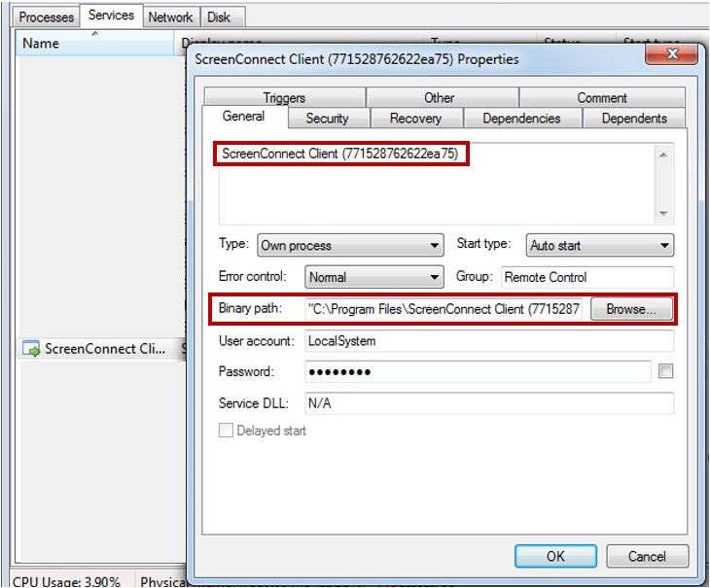Expand the Start type dropdown showing Auto start
The height and width of the screenshot is (588, 710).
coord(599,245)
